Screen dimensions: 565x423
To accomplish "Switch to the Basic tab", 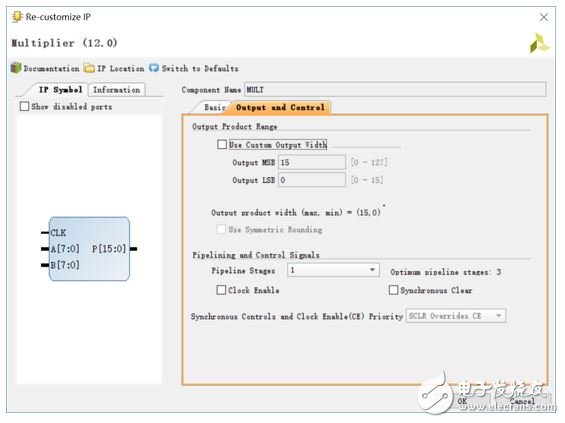I will point(214,107).
